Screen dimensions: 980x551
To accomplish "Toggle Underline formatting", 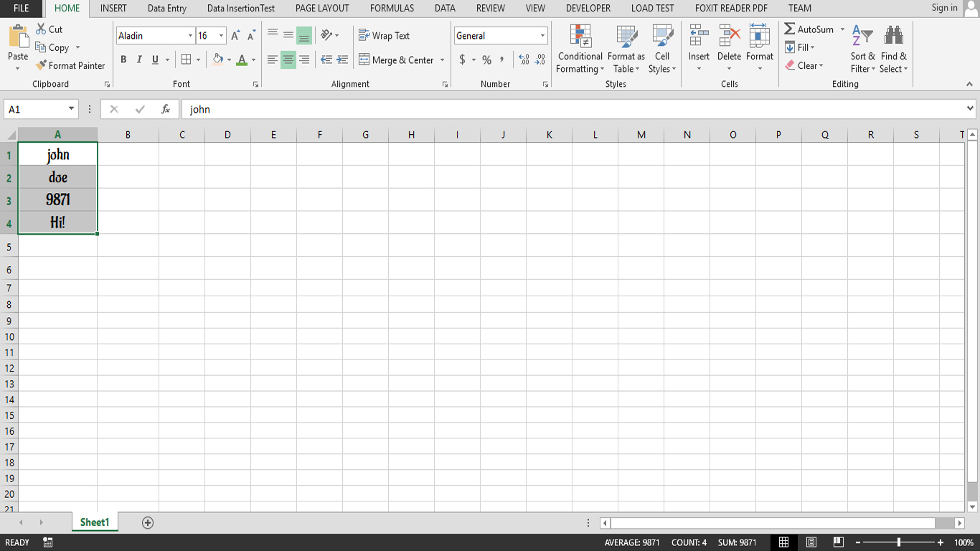I will pos(155,60).
